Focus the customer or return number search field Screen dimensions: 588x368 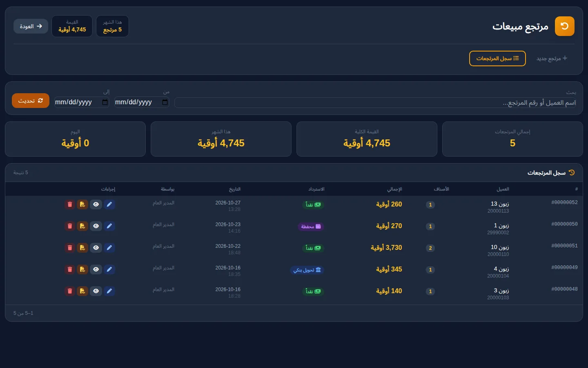tap(376, 103)
